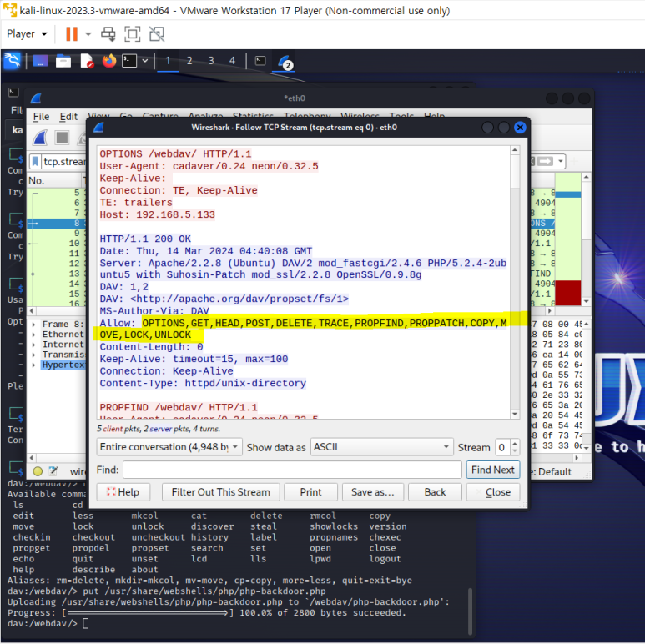The width and height of the screenshot is (645, 644).
Task: Open the display filter history dropdown arrow
Action: [x=561, y=161]
